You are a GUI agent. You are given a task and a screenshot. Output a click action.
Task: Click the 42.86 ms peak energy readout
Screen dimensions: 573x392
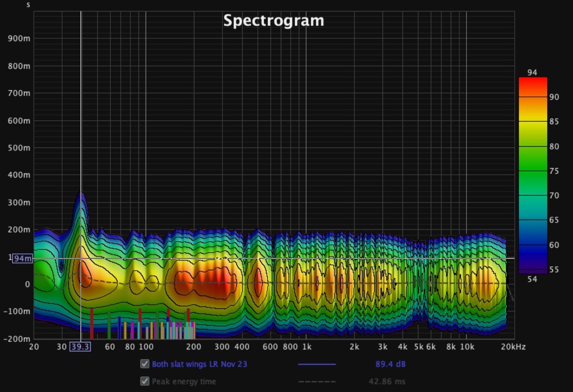(387, 381)
